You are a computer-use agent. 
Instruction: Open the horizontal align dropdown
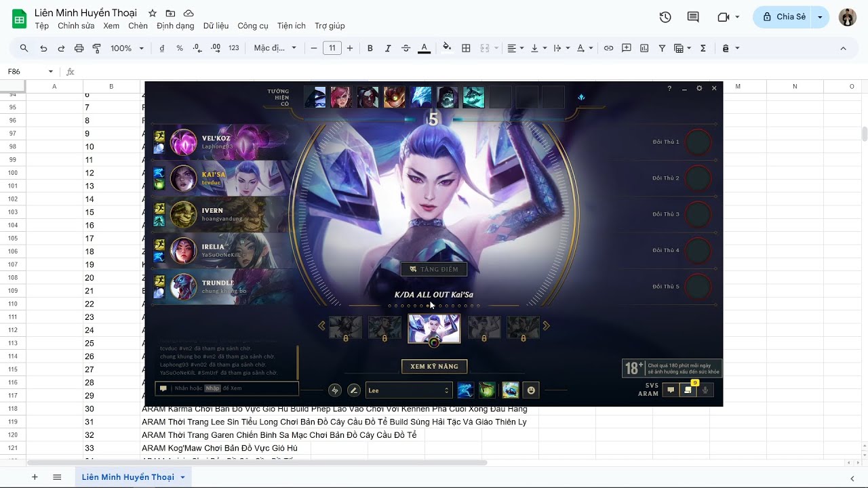pos(515,48)
